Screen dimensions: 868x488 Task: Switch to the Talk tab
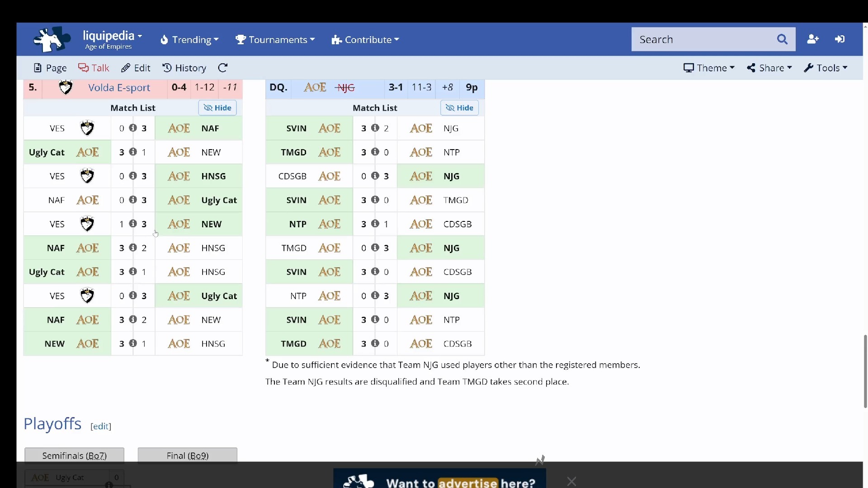point(94,68)
